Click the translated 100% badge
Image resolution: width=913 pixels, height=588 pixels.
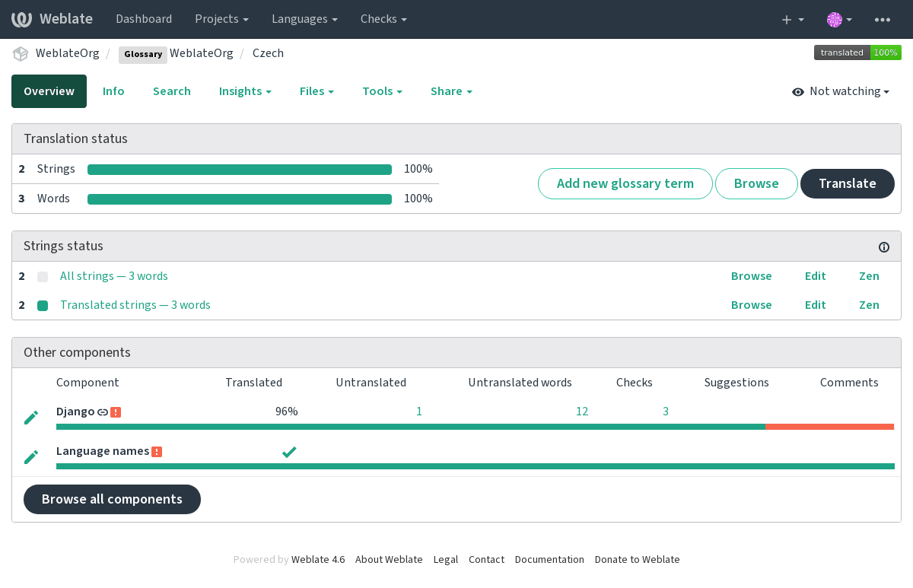tap(857, 52)
